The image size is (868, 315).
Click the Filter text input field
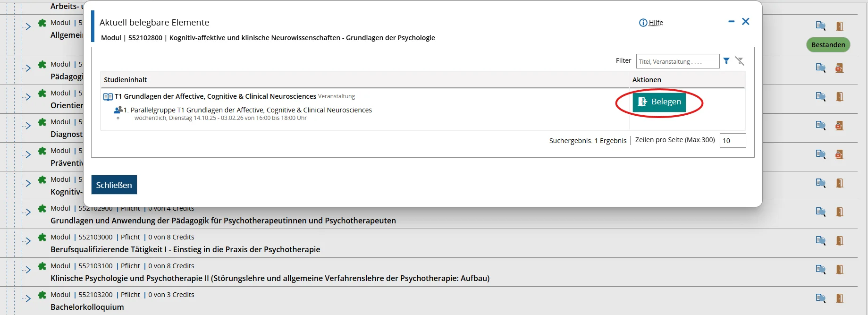point(677,61)
